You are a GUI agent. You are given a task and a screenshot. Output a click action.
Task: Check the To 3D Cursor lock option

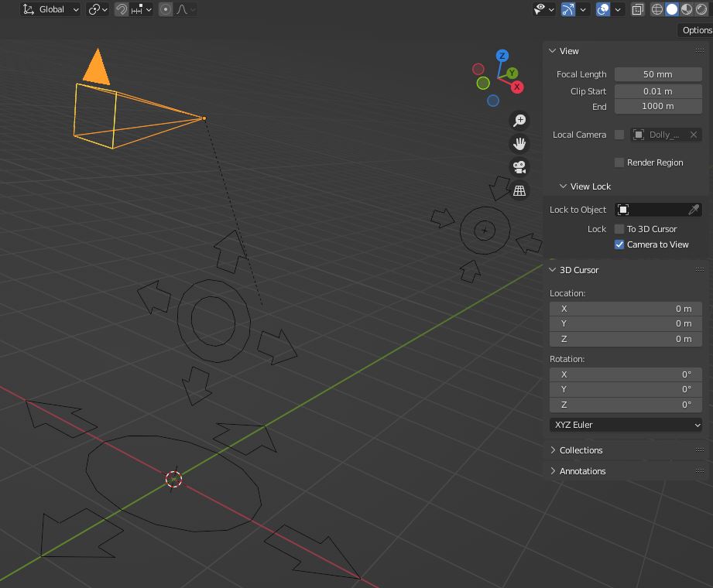coord(619,229)
